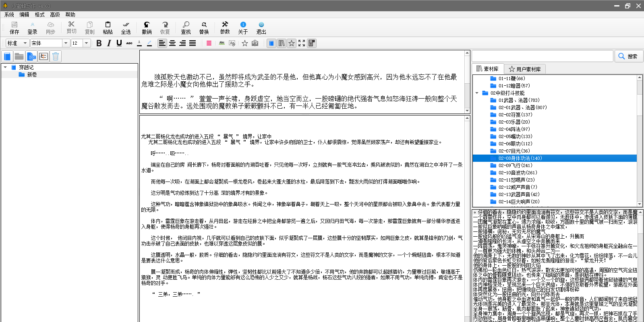Click the font color button
644x322 pixels.
[139, 43]
